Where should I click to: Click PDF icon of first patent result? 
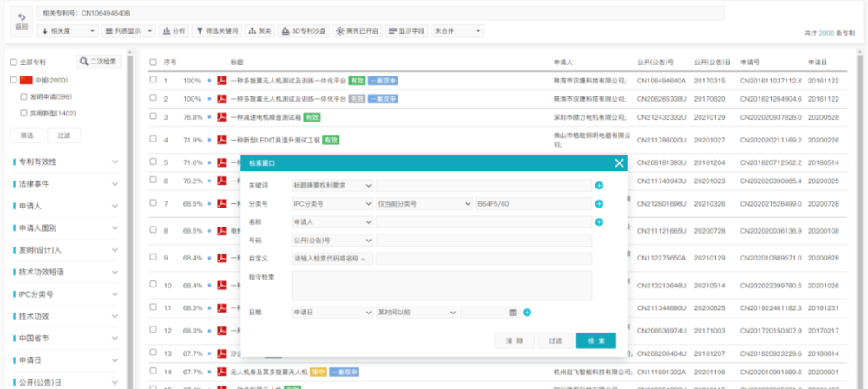tap(222, 80)
